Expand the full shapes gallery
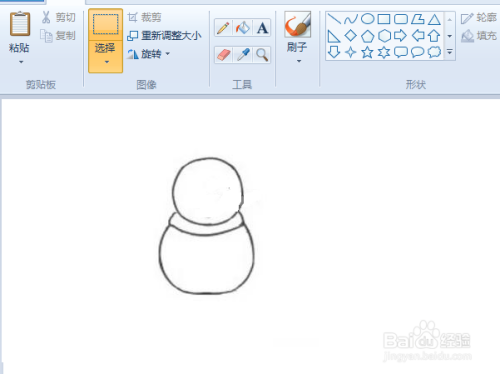 (x=450, y=52)
